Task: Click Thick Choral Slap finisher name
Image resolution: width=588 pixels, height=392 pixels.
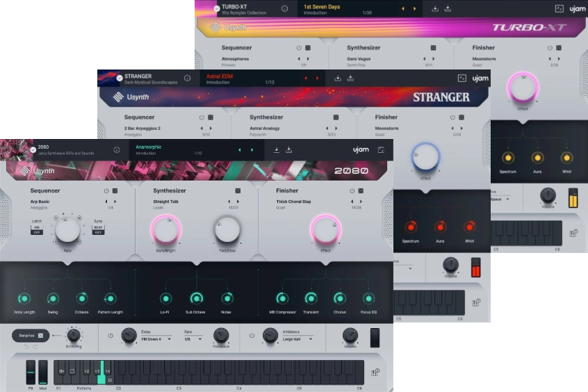Action: click(x=293, y=202)
